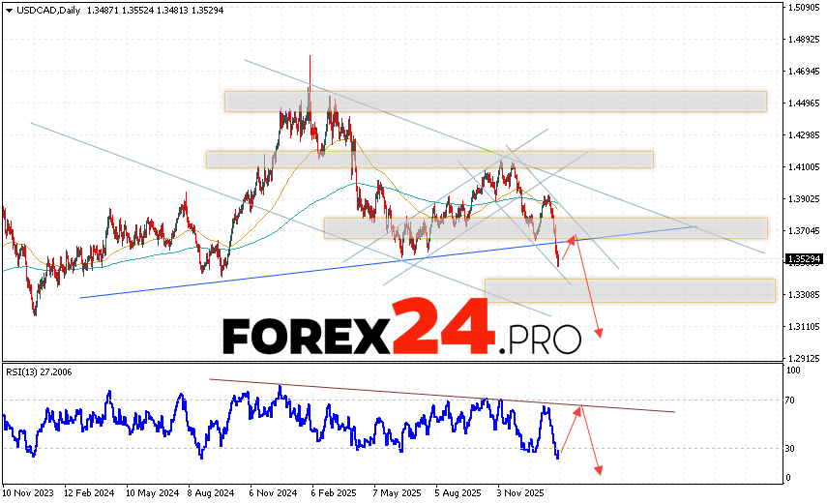The height and width of the screenshot is (504, 827).
Task: Click the 10 Nov 2023 date label
Action: (28, 492)
